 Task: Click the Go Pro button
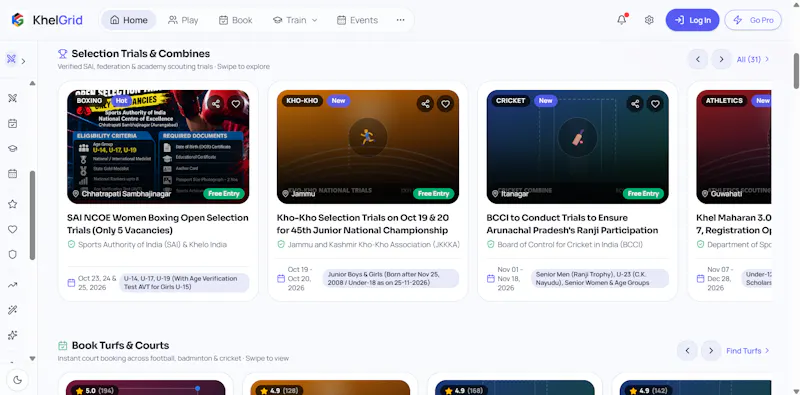pyautogui.click(x=753, y=20)
